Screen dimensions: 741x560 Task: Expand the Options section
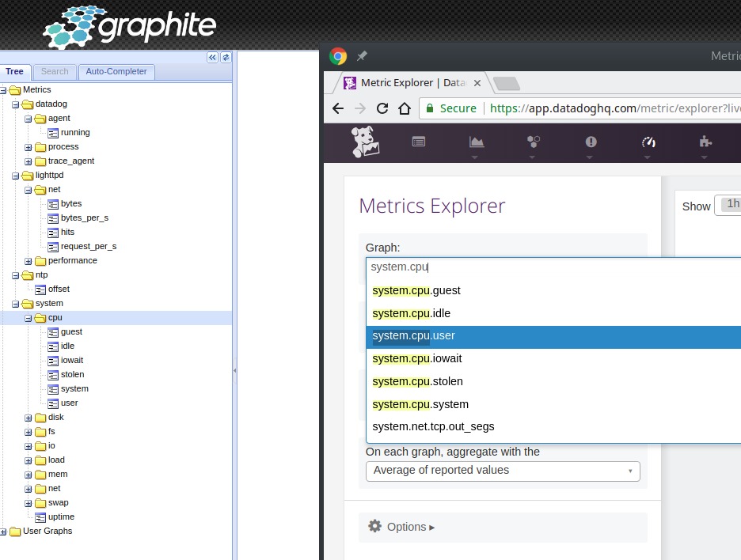click(410, 527)
